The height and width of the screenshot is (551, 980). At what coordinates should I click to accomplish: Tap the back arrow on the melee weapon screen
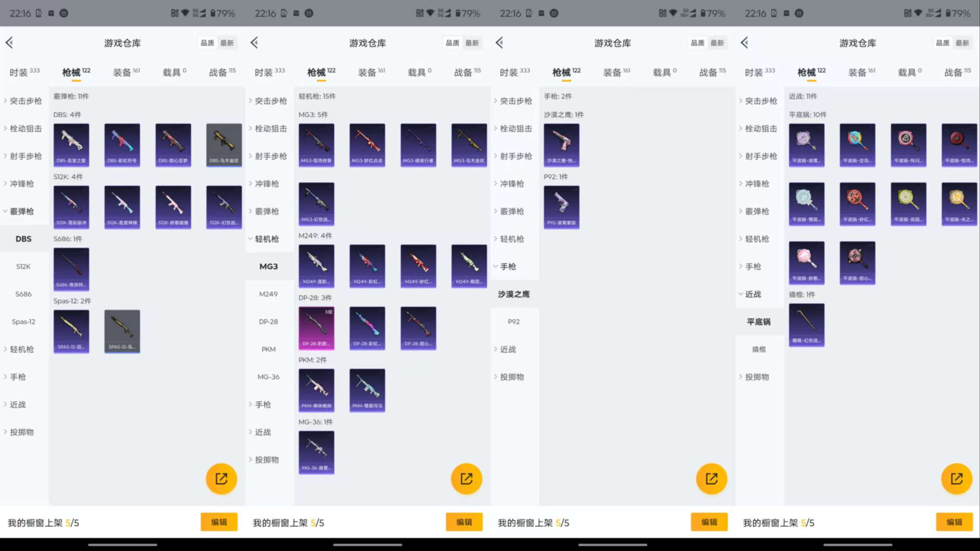click(x=744, y=42)
